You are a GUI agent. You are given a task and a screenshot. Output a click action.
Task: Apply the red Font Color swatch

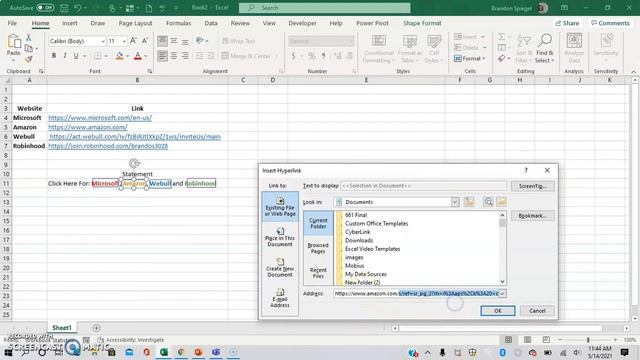click(138, 56)
